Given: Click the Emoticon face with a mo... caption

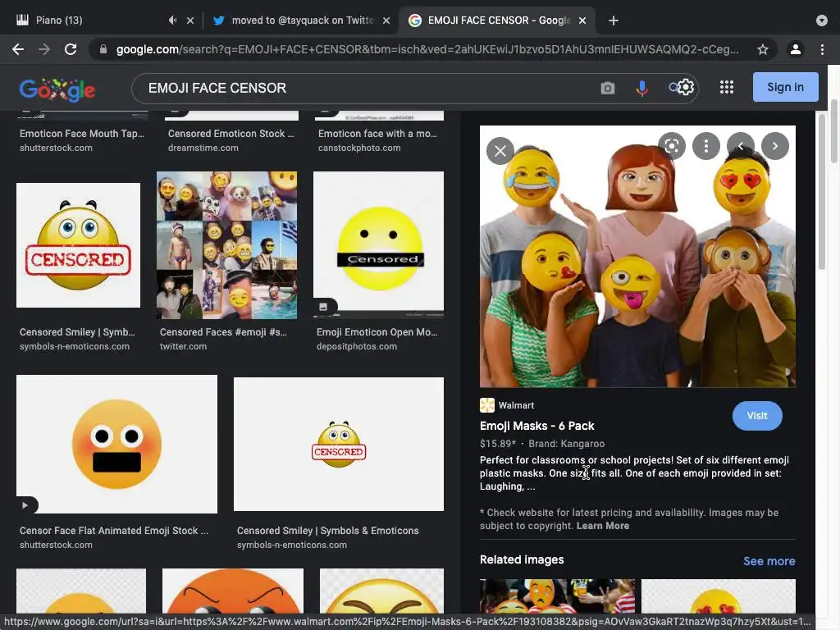Looking at the screenshot, I should point(377,134).
